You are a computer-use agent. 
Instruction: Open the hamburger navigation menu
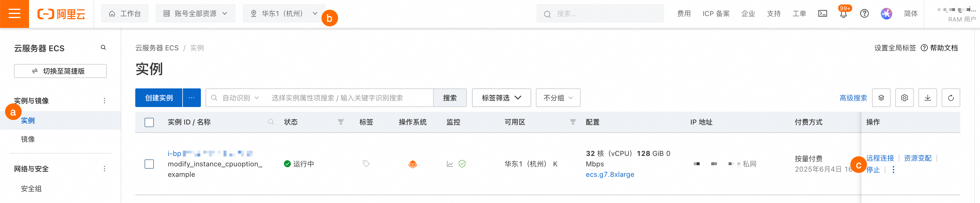[x=15, y=14]
